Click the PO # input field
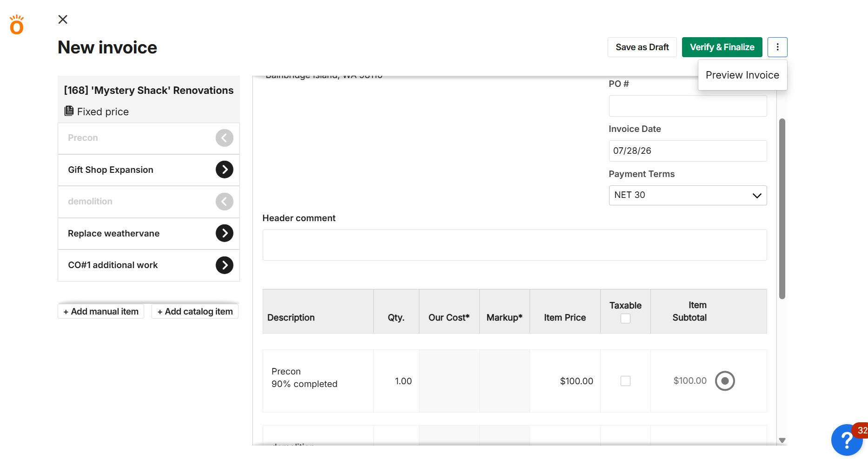 tap(688, 106)
